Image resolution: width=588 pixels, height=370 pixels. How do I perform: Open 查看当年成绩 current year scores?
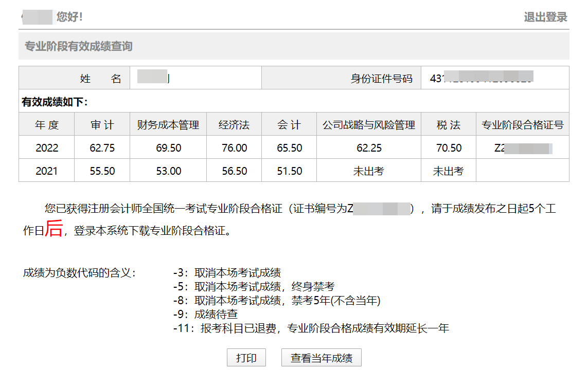coord(321,358)
